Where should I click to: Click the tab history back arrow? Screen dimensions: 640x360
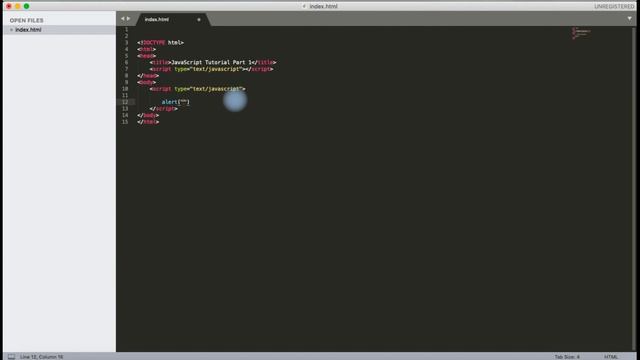pyautogui.click(x=122, y=19)
